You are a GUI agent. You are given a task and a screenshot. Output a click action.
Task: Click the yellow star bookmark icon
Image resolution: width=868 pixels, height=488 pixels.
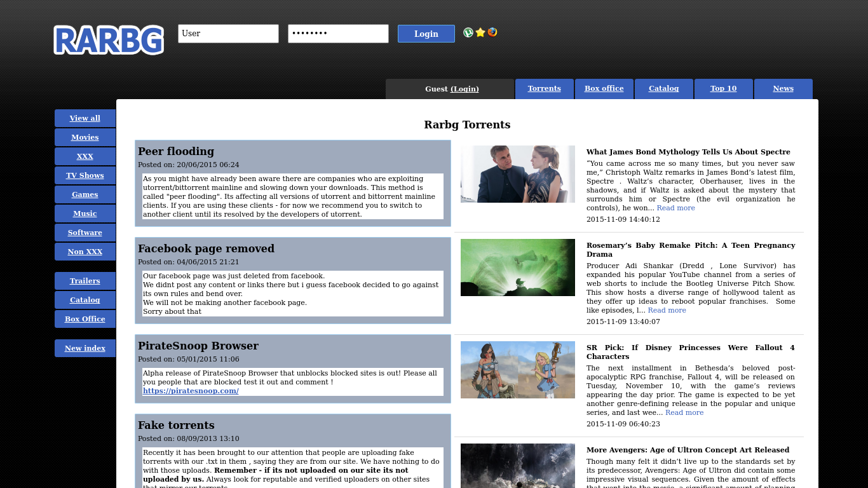[480, 32]
